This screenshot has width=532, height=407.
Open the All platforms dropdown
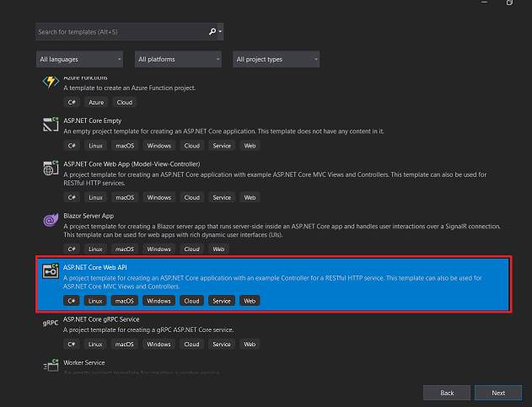178,59
